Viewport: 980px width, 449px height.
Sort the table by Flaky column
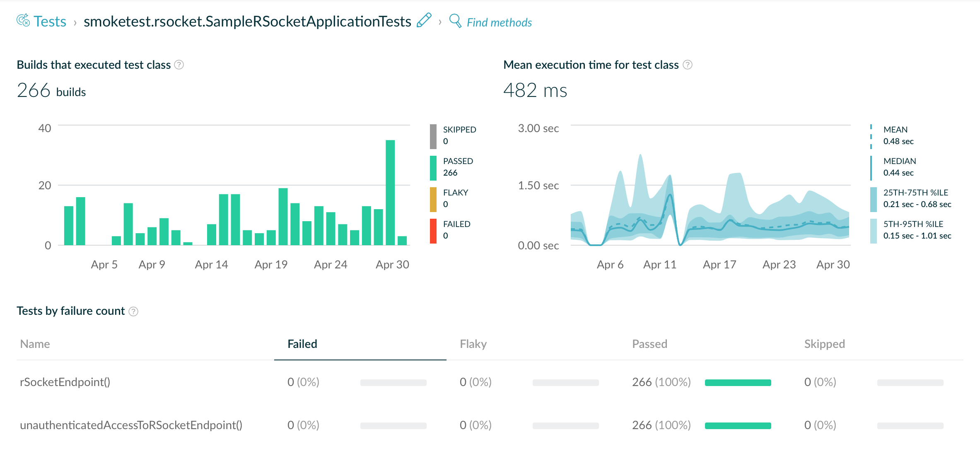click(473, 344)
